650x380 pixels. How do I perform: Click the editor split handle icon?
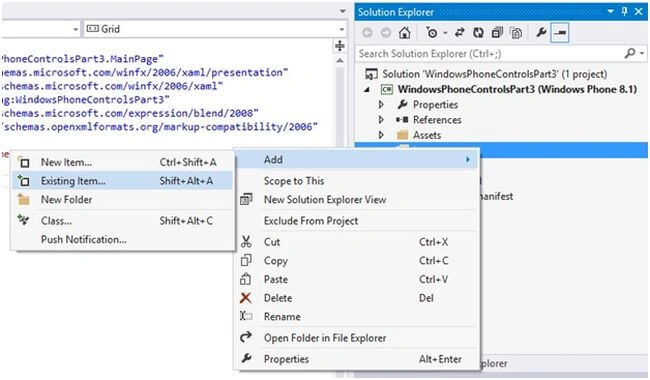(340, 46)
